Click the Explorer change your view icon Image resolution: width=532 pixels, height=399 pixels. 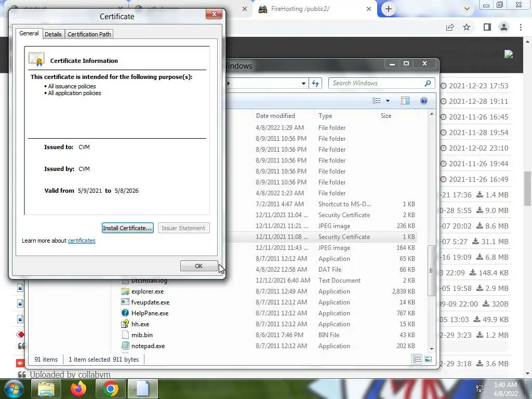376,101
